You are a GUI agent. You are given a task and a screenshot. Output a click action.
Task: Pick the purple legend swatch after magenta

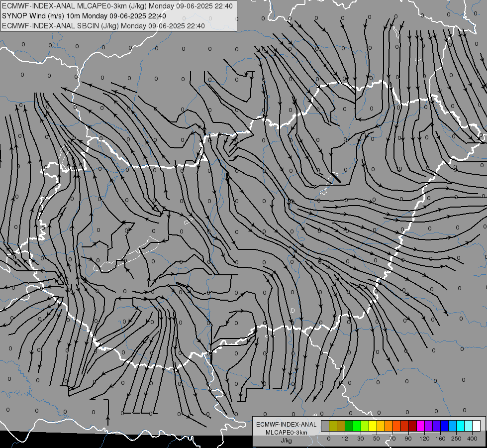pos(429,426)
